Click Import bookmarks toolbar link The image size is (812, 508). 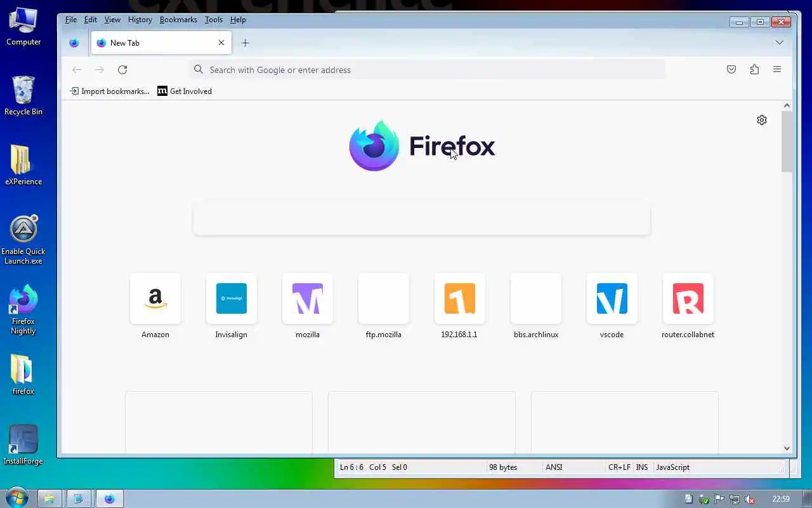pyautogui.click(x=110, y=91)
